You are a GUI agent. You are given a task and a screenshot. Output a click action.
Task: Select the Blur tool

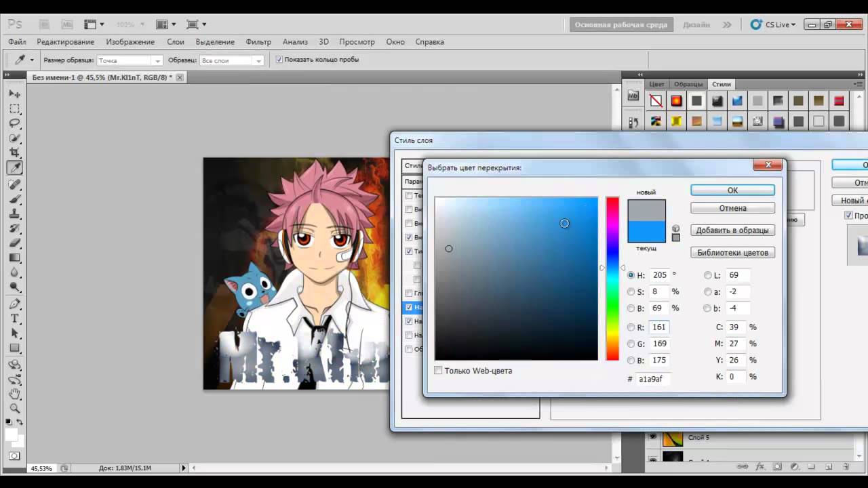[x=14, y=272]
